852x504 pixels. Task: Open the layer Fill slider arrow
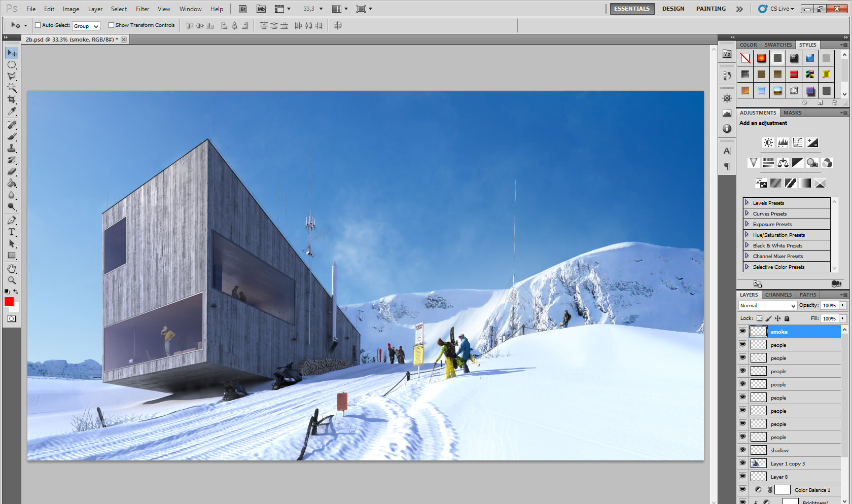(842, 318)
